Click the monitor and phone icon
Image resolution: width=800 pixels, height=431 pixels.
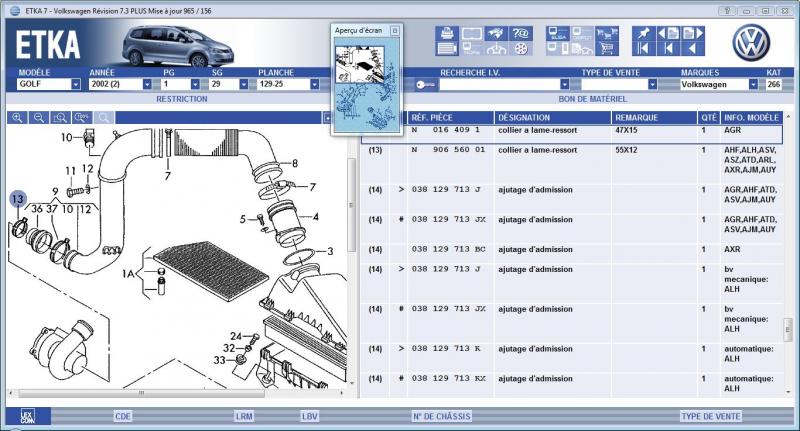[557, 48]
